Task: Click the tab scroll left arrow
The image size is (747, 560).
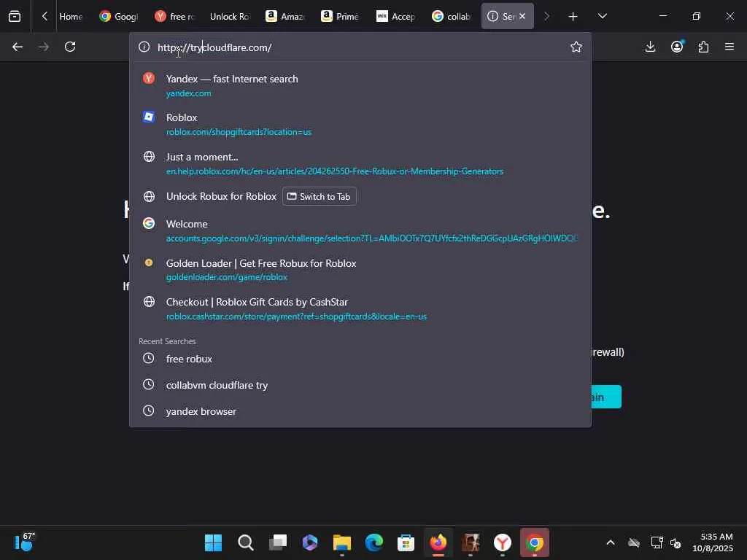Action: coord(44,16)
